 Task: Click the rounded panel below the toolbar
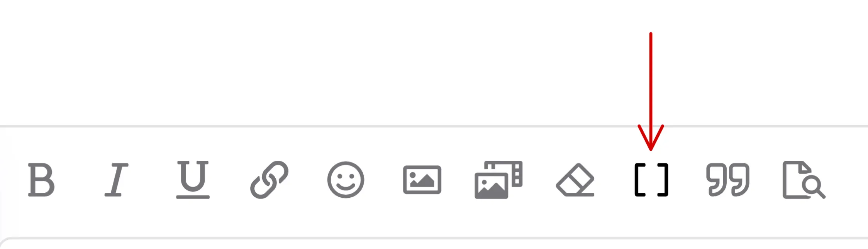click(434, 244)
